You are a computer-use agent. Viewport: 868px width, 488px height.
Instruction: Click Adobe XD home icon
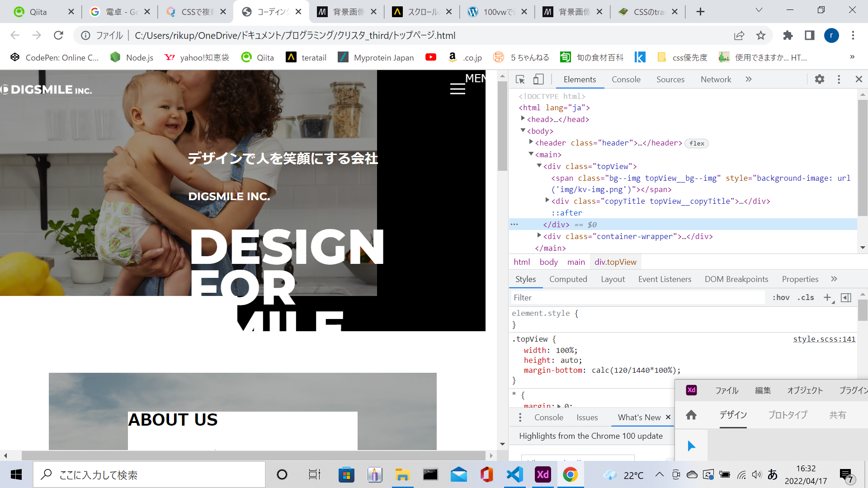point(691,415)
